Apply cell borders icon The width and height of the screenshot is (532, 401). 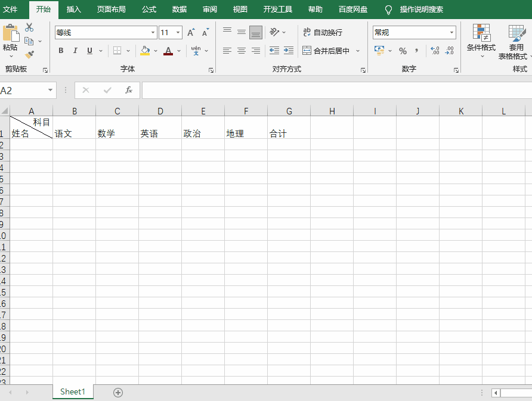click(x=117, y=51)
